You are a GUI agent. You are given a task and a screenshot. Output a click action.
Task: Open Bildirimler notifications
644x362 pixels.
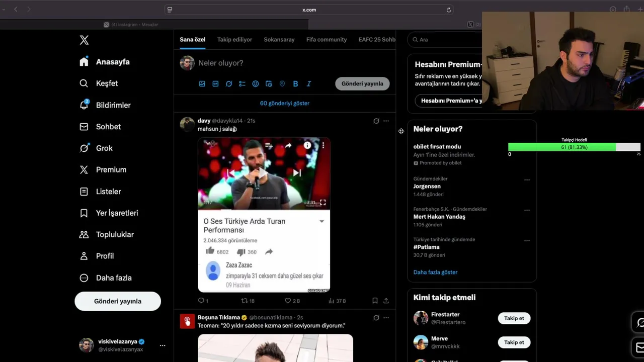(105, 105)
